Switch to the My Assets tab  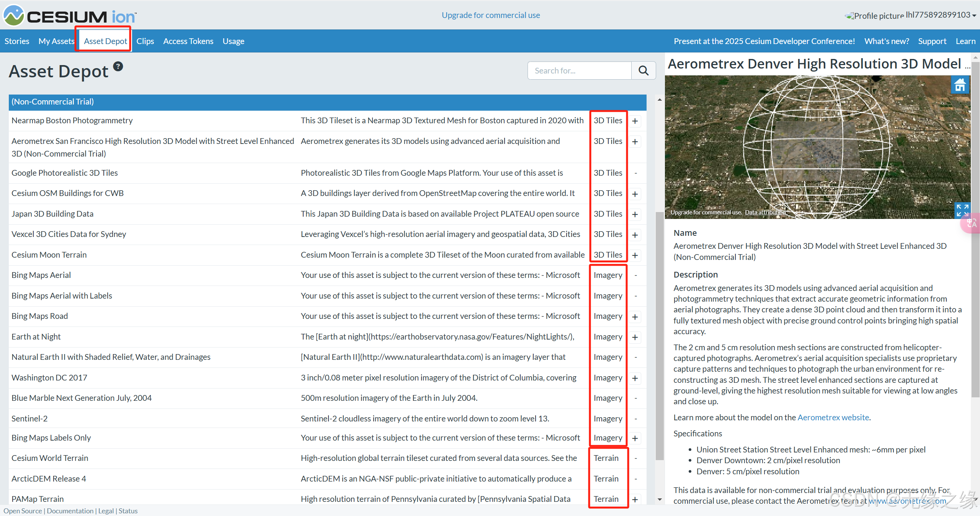click(56, 41)
